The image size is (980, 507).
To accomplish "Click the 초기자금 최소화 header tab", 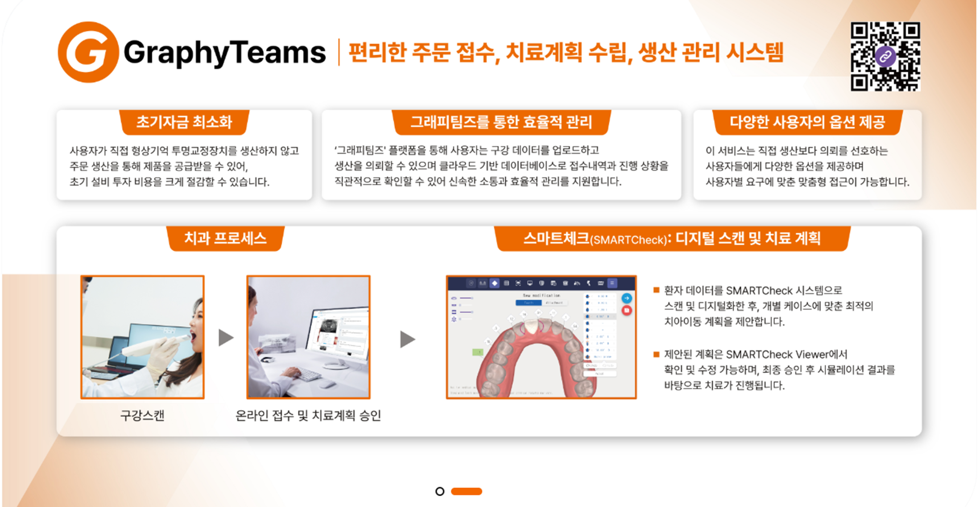I will point(184,122).
